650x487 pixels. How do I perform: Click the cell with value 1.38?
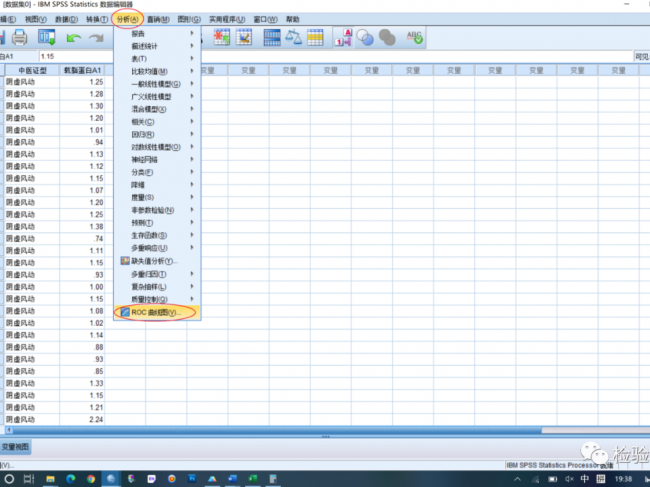click(x=82, y=226)
